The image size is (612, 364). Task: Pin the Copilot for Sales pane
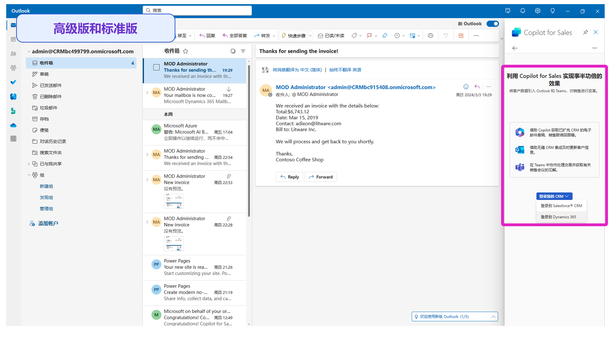(585, 32)
